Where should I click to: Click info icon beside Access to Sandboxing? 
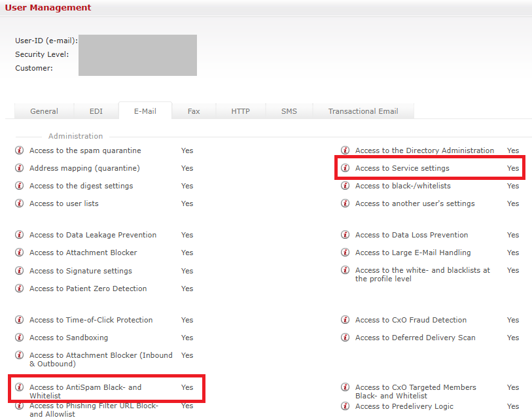click(20, 338)
